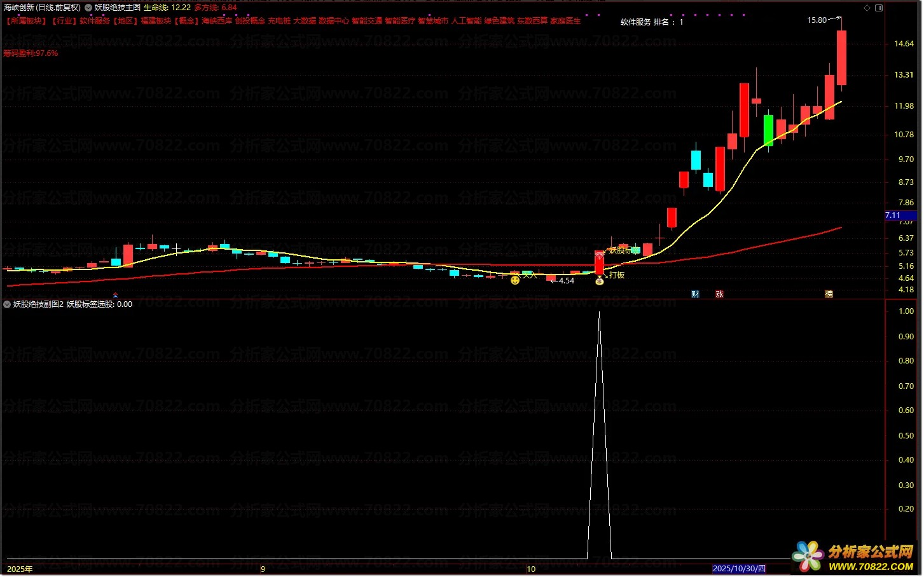Click the 大数据 concept tag
Viewport: 924px width, 577px height.
(305, 21)
